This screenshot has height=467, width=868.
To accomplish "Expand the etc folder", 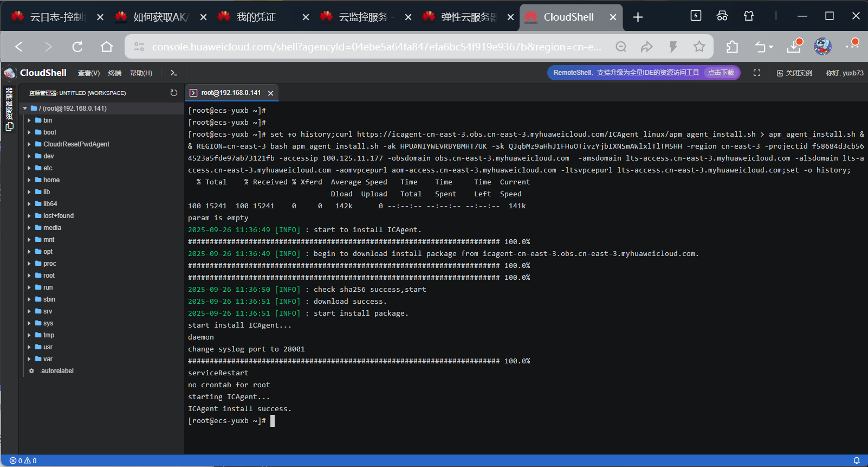I will tap(29, 168).
